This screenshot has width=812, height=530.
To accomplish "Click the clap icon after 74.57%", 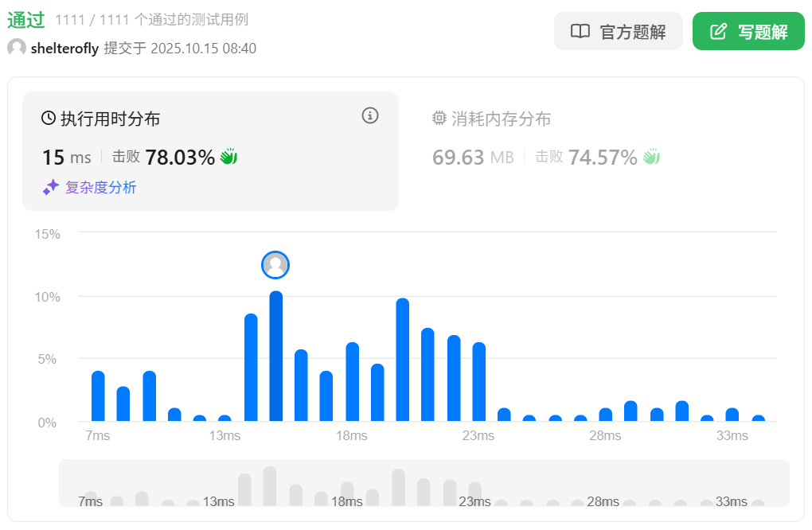I will (652, 157).
